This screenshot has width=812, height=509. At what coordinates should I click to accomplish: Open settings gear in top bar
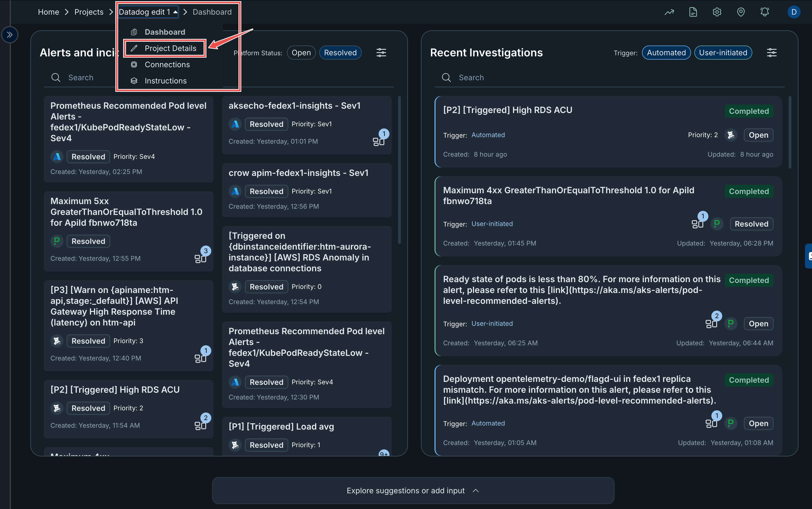717,12
